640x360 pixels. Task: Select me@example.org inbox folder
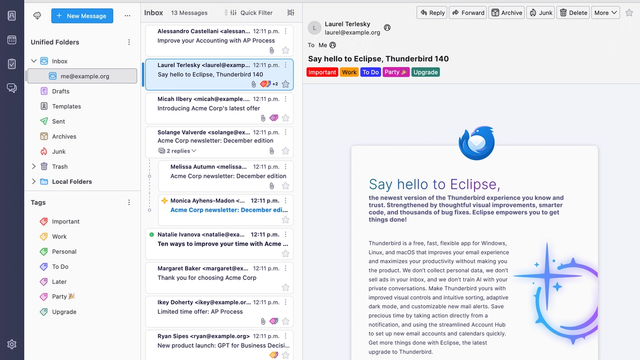(x=82, y=76)
